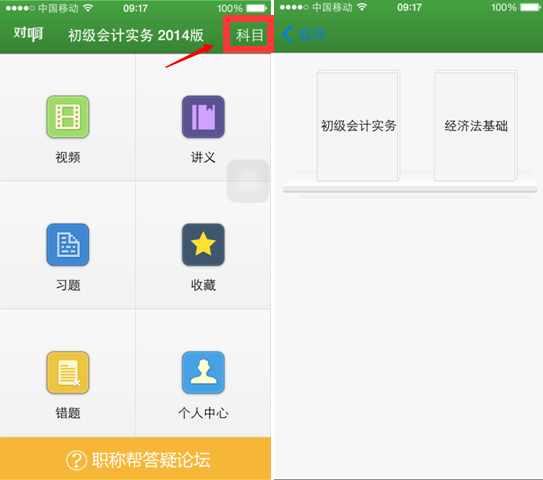Open the 视频 video icon
The image size is (543, 480).
[68, 117]
